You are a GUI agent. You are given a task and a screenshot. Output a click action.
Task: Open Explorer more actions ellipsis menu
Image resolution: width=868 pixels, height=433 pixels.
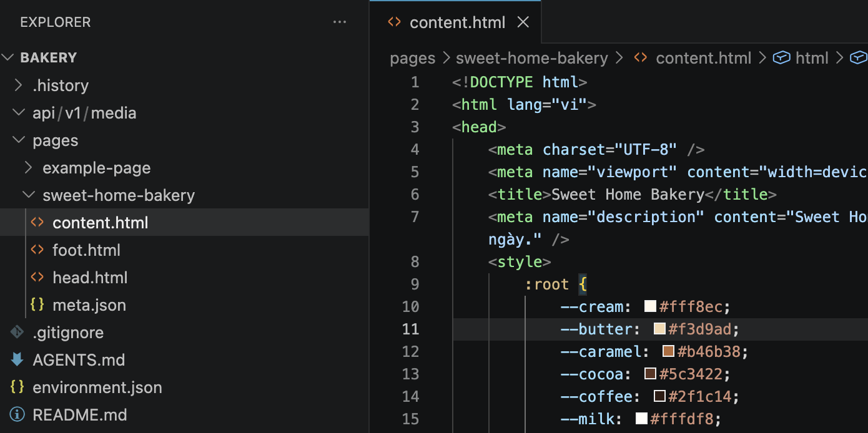[340, 22]
